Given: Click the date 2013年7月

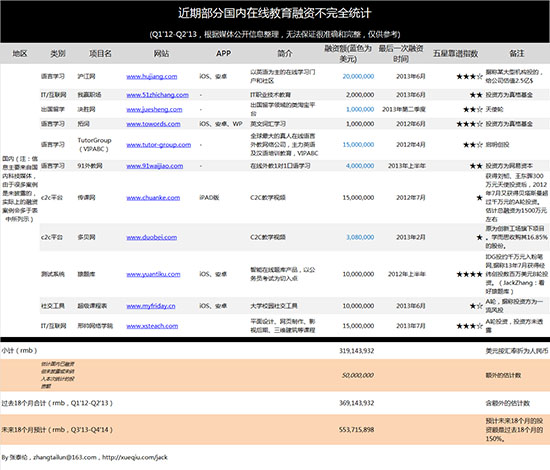Looking at the screenshot, I should click(x=411, y=326).
